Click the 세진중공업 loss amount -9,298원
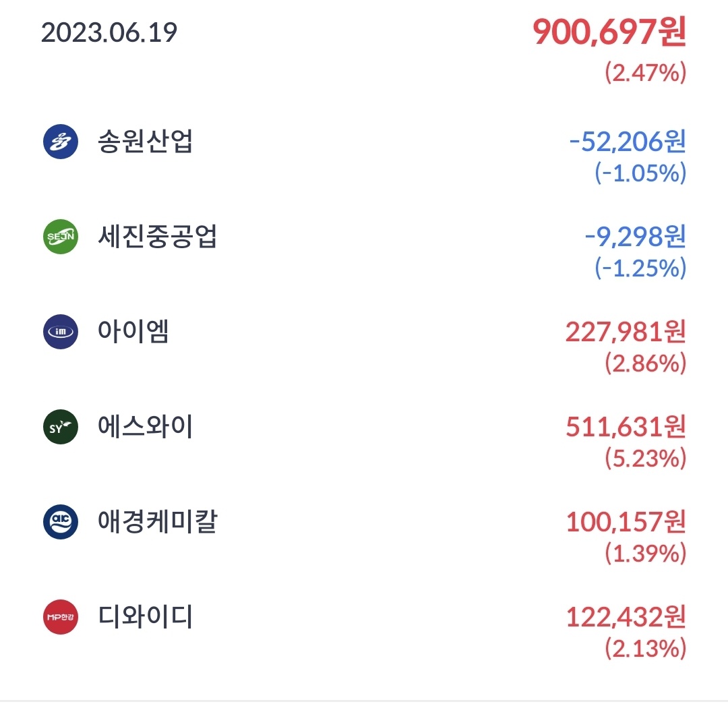The height and width of the screenshot is (704, 728). click(634, 237)
